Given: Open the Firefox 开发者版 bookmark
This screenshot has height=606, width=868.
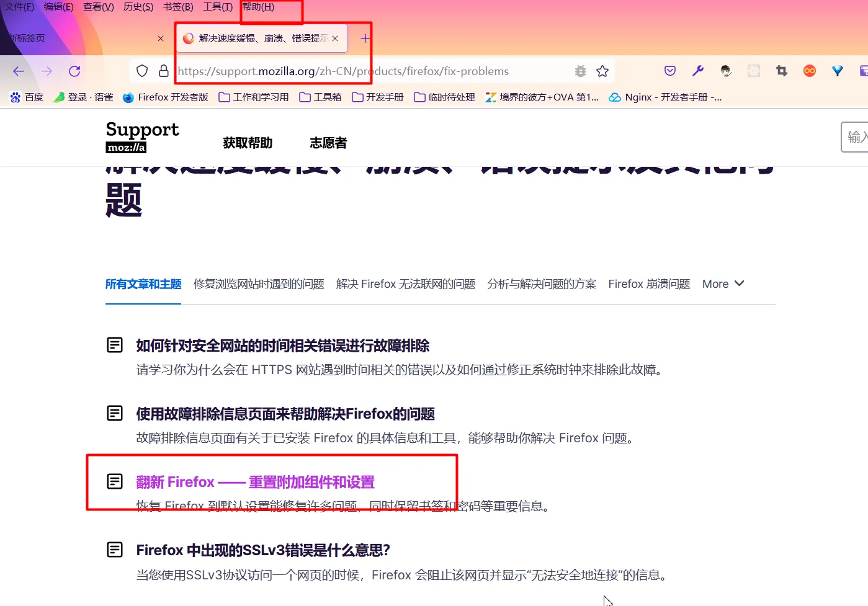Looking at the screenshot, I should click(x=166, y=97).
